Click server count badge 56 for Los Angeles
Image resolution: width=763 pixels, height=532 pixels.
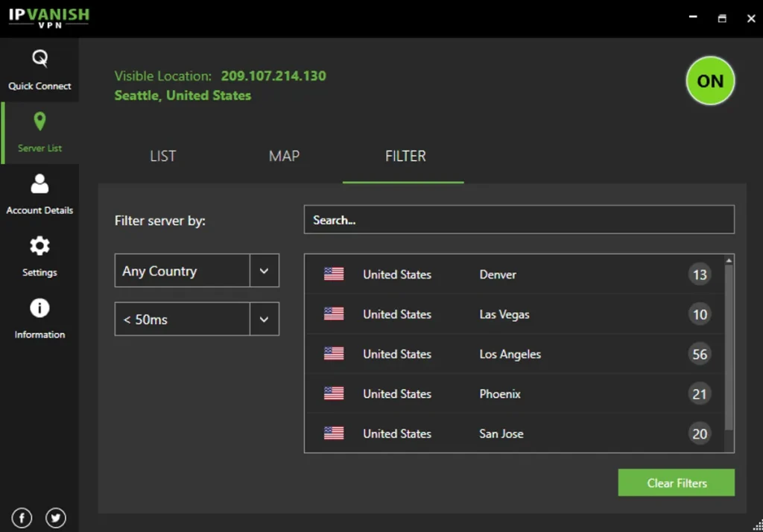699,355
